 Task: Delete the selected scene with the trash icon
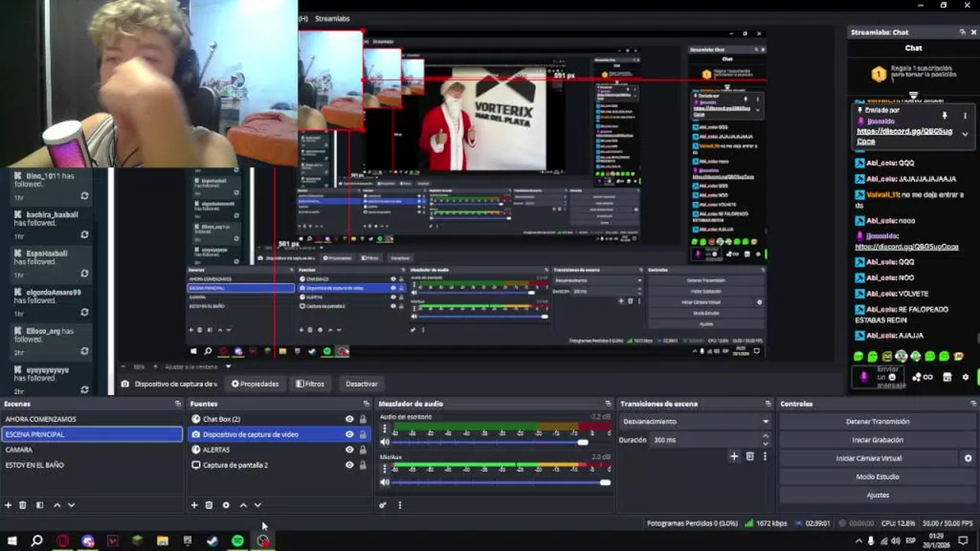point(23,505)
